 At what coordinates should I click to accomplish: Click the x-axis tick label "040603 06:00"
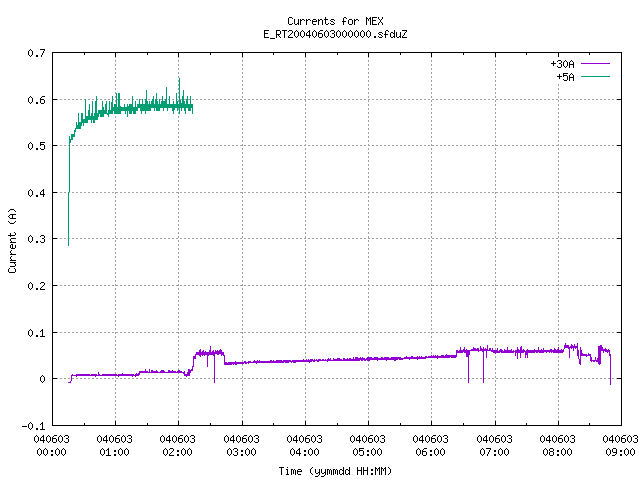pos(431,445)
